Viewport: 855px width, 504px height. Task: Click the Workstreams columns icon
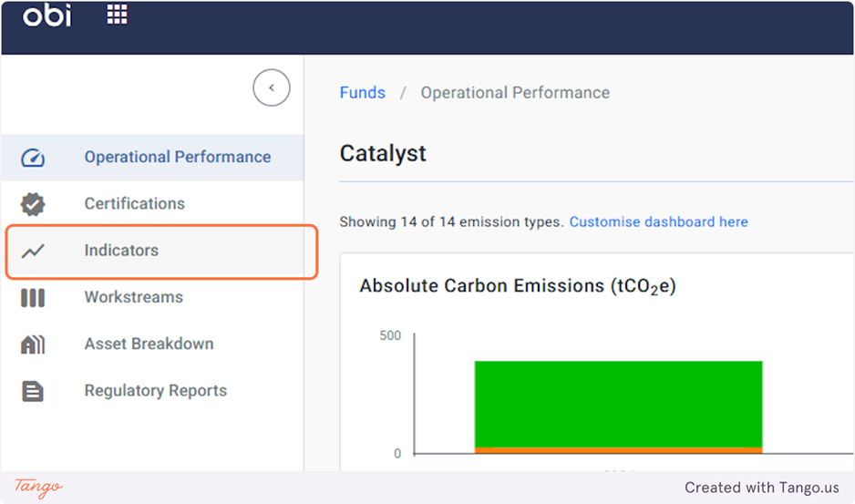(x=33, y=298)
